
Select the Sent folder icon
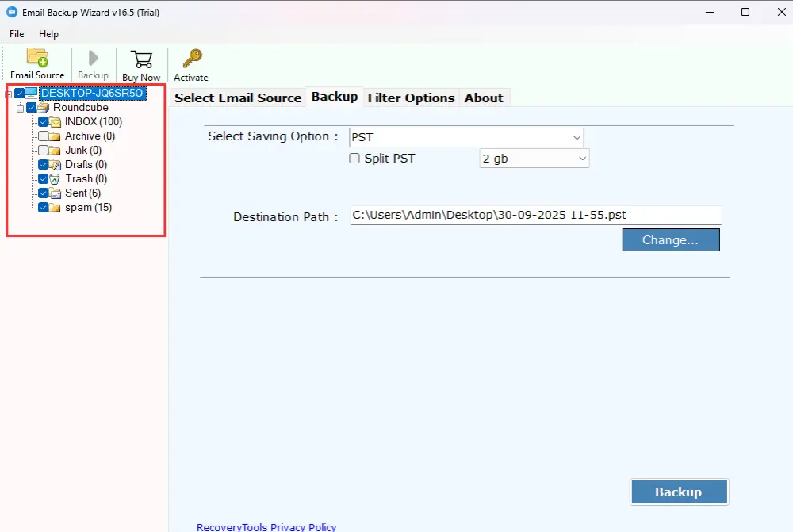point(56,193)
